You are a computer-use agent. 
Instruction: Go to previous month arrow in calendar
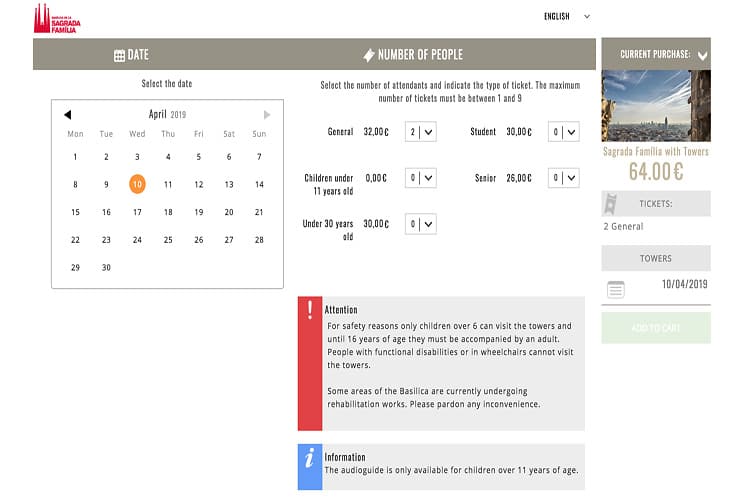[x=67, y=114]
